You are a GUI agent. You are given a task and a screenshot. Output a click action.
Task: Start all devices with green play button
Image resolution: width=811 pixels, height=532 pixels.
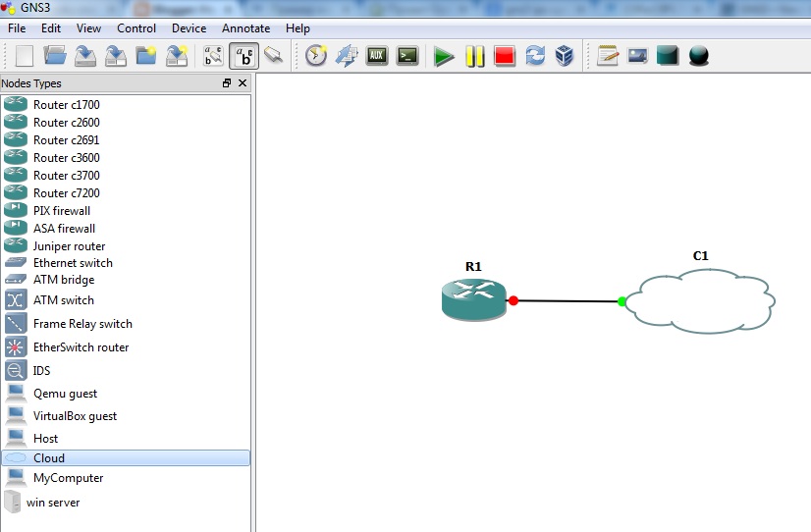pos(443,56)
